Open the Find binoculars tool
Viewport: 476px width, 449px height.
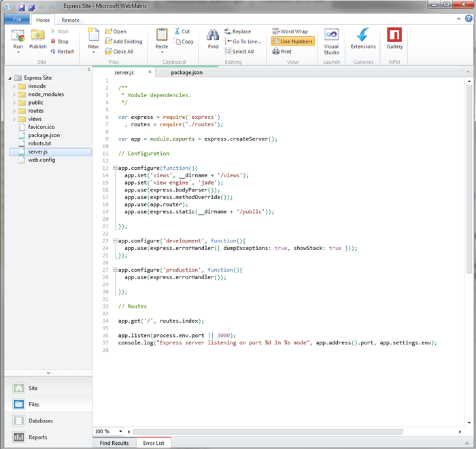click(x=213, y=35)
